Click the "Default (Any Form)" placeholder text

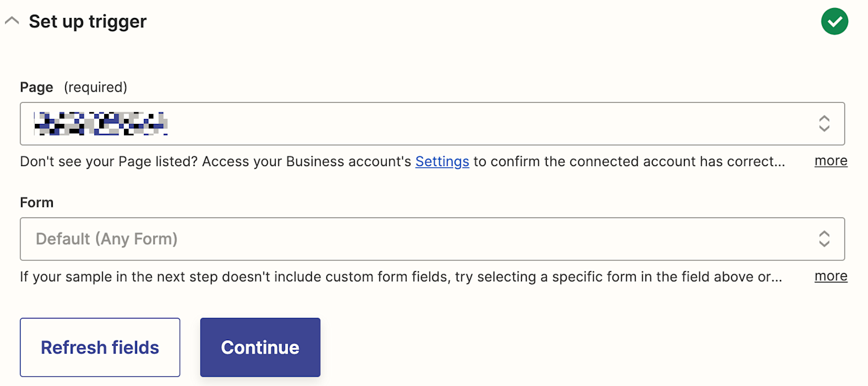pyautogui.click(x=107, y=239)
